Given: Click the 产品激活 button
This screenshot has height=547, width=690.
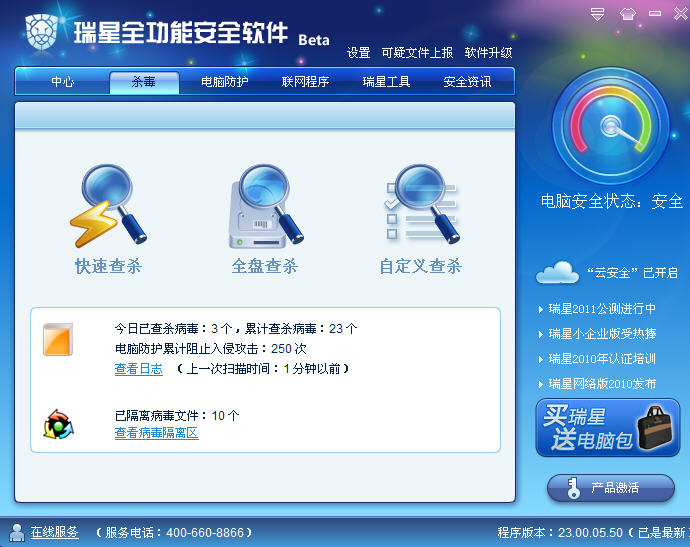Looking at the screenshot, I should click(x=611, y=488).
